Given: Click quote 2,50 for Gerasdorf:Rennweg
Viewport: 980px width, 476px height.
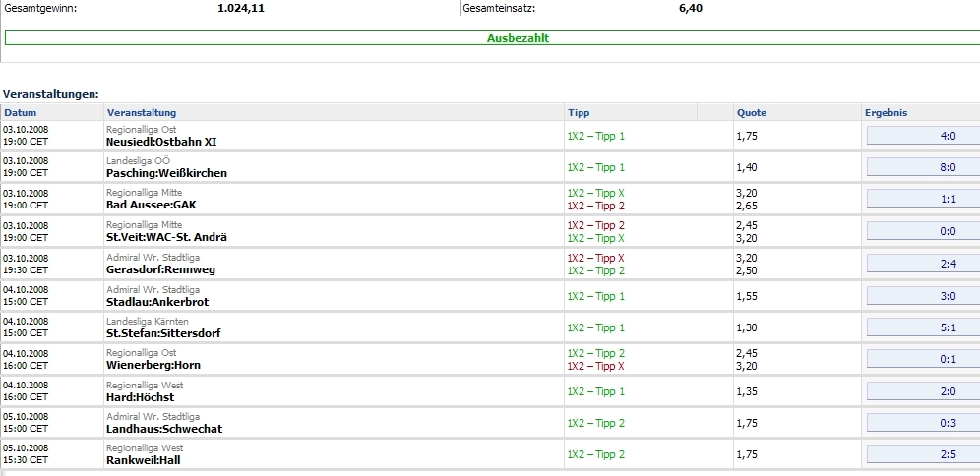Looking at the screenshot, I should click(747, 270).
